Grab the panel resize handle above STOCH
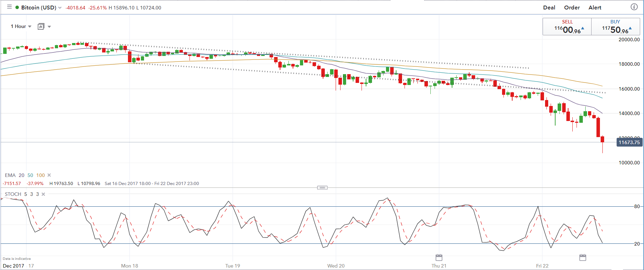Screen dimensions: 644x270 coord(322,188)
